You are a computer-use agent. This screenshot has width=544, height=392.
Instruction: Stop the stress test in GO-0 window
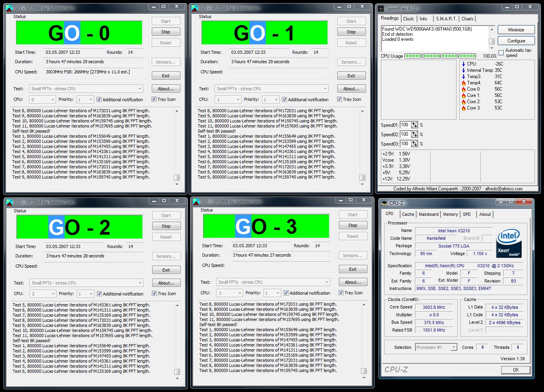tap(166, 32)
